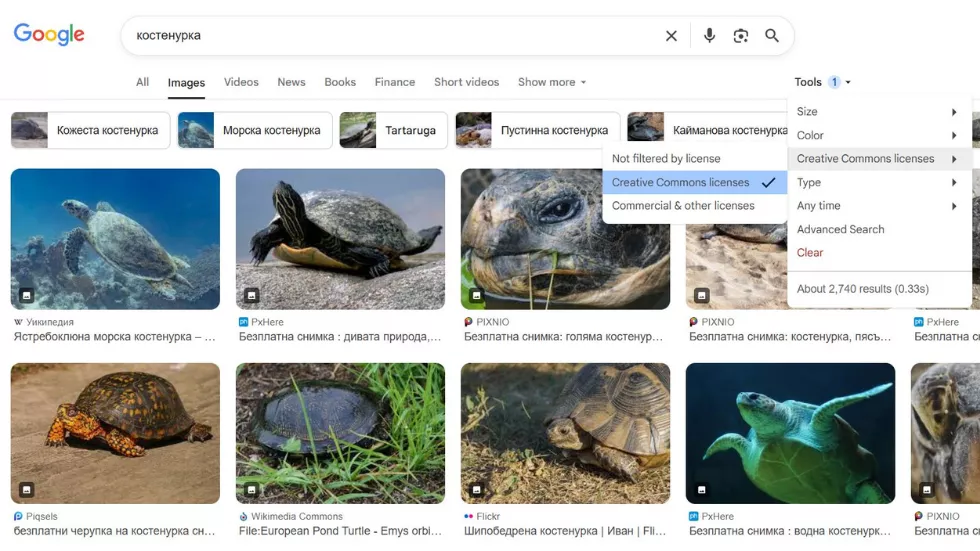Click Clear to reset filters

[810, 252]
